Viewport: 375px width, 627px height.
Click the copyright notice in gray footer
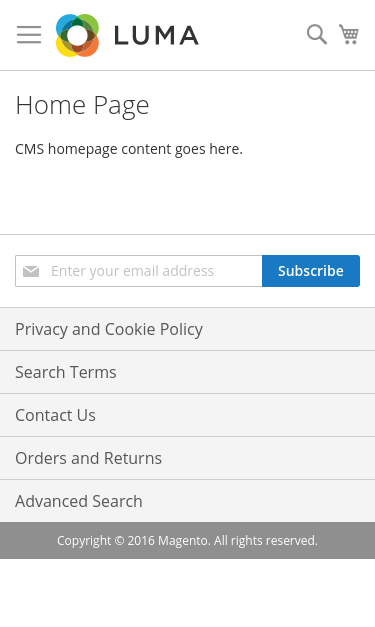187,540
